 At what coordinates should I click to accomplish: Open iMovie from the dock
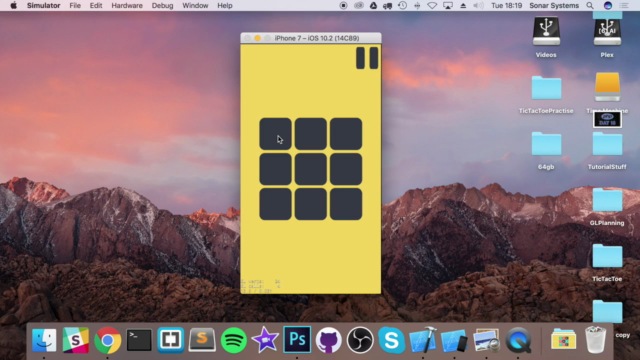point(265,340)
